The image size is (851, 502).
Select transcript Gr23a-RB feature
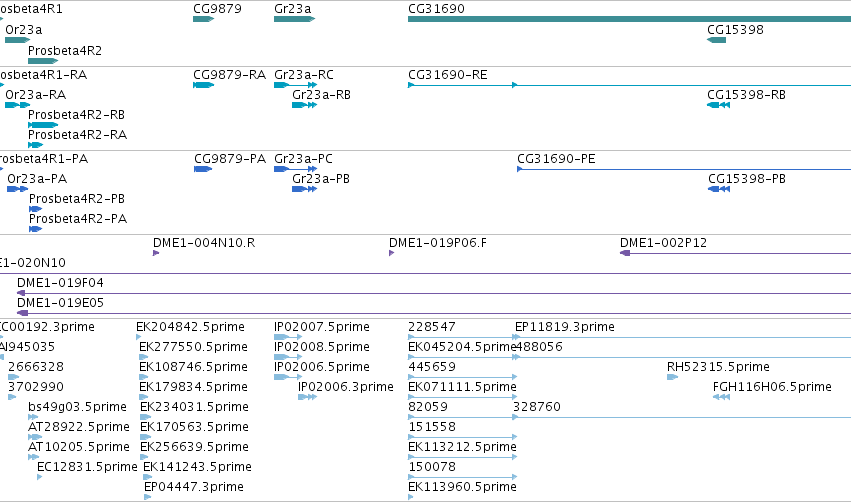(304, 105)
